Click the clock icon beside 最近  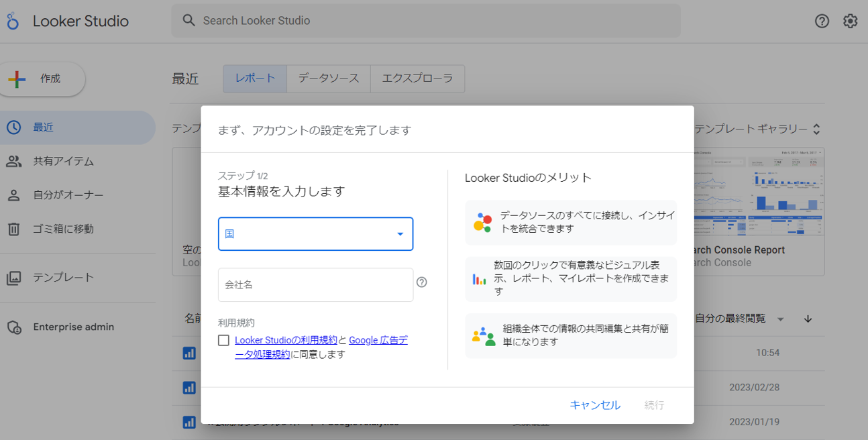tap(13, 127)
